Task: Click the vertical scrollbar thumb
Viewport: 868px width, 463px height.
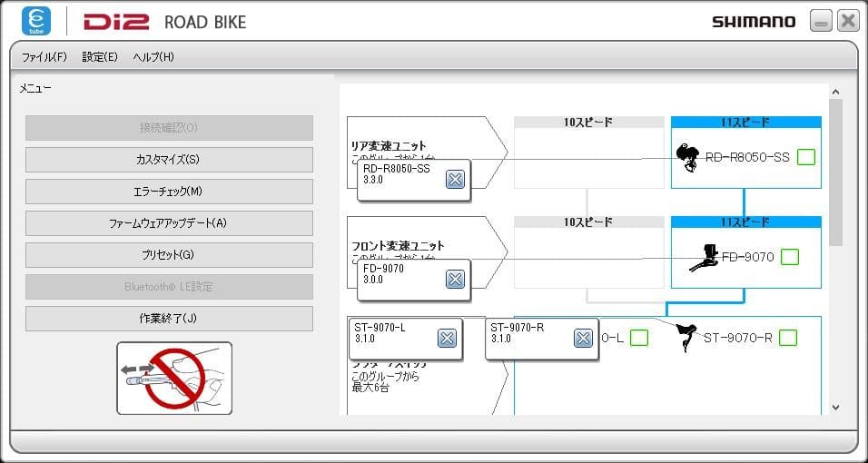Action: pos(836,172)
